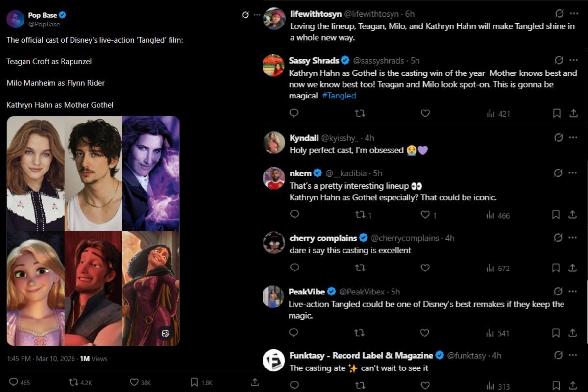The image size is (588, 392).
Task: Reply to the Pop Base main post
Action: [x=14, y=382]
